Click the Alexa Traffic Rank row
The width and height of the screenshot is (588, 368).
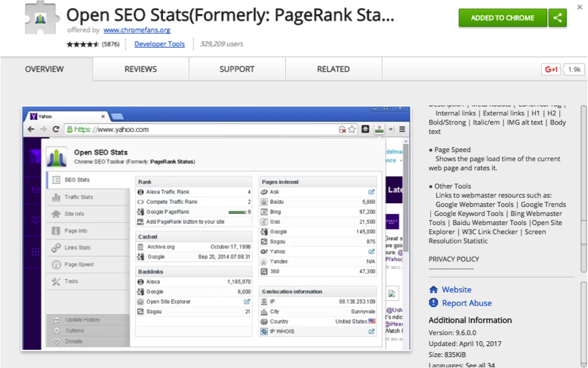click(x=194, y=192)
